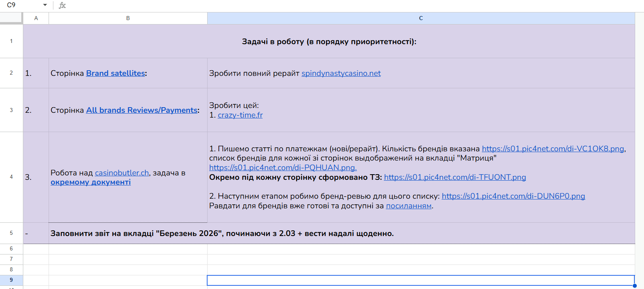Click cell containing '2.' in row 3
644x289 pixels.
tap(36, 110)
